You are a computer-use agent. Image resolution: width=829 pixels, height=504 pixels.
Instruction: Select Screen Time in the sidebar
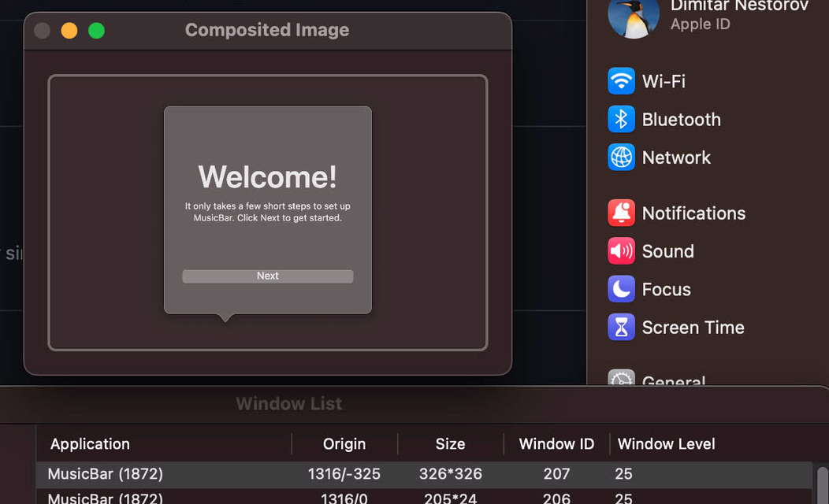pos(693,328)
